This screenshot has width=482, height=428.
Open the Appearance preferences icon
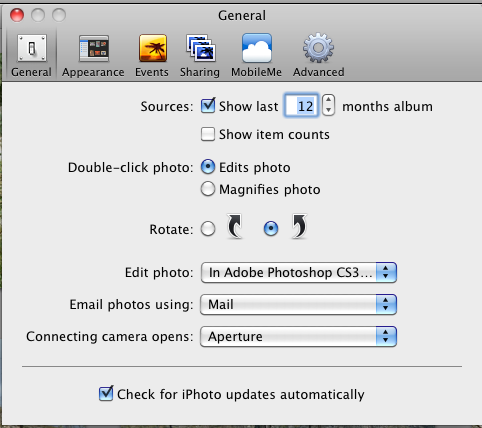94,49
